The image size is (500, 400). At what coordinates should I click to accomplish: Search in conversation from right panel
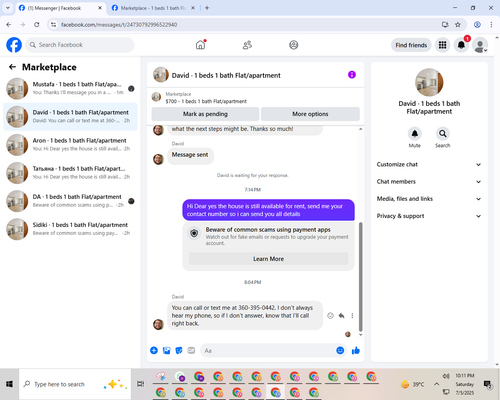(443, 134)
